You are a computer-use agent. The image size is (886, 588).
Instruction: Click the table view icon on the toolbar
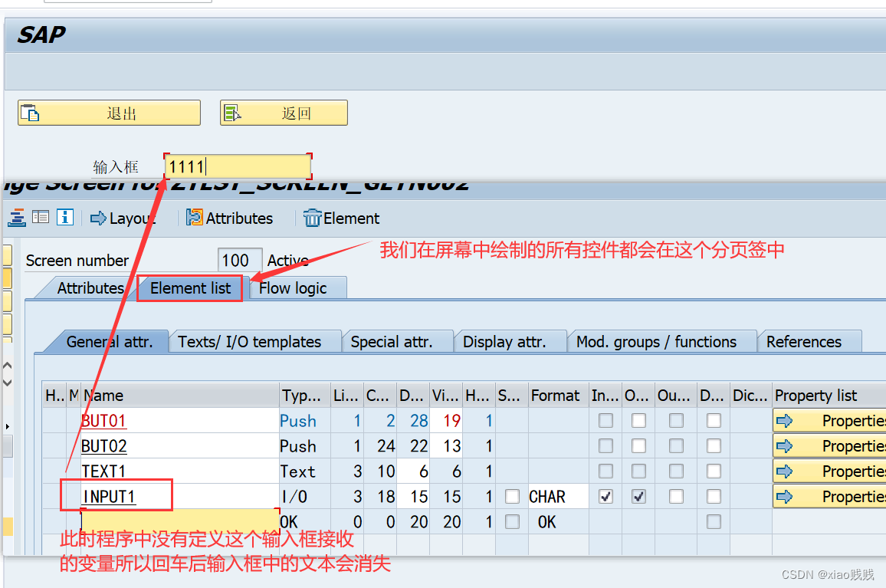[40, 218]
